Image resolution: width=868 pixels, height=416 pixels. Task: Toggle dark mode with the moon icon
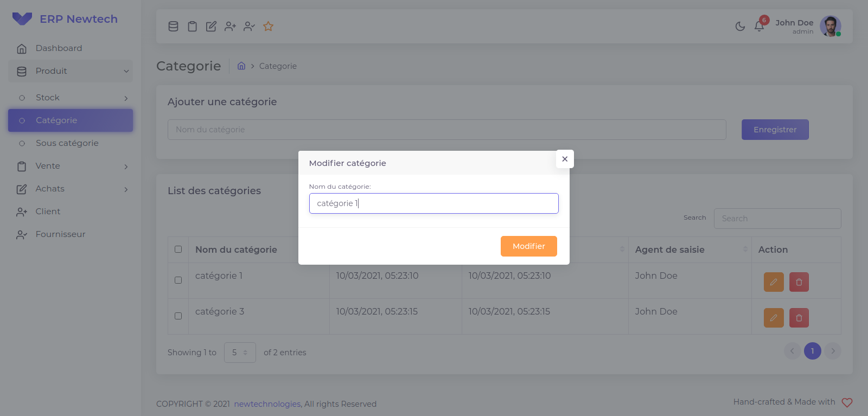[x=740, y=26]
